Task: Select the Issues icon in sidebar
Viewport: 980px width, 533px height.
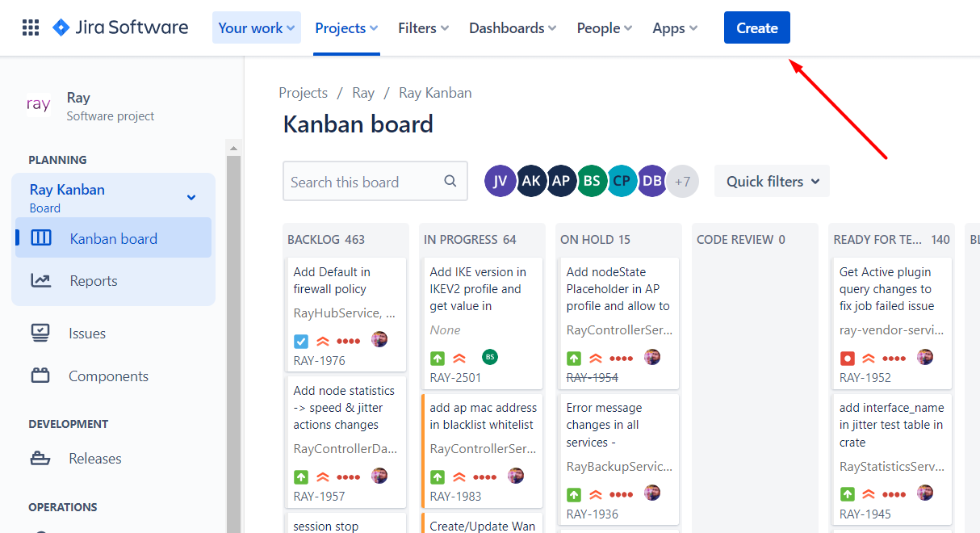Action: 40,334
